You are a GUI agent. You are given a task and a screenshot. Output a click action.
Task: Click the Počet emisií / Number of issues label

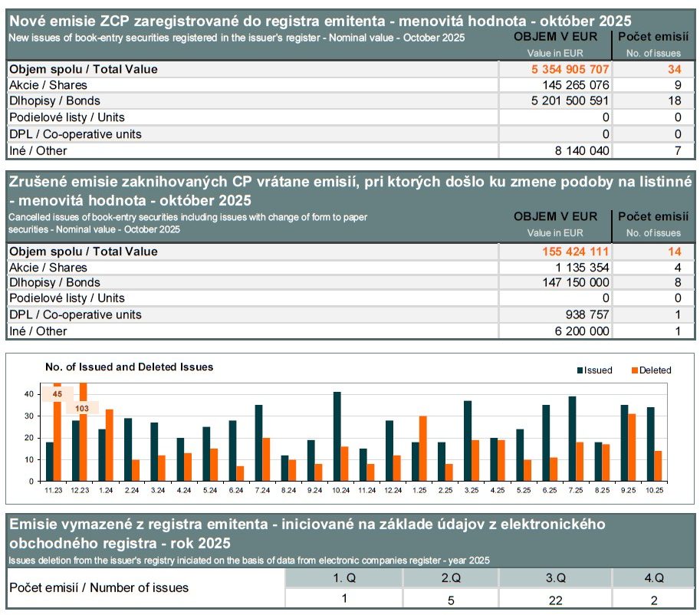pyautogui.click(x=99, y=588)
